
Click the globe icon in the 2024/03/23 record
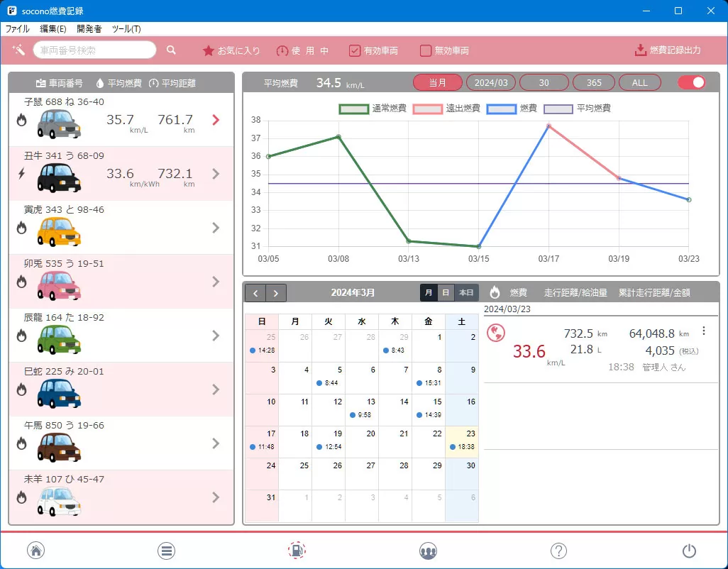pos(496,333)
